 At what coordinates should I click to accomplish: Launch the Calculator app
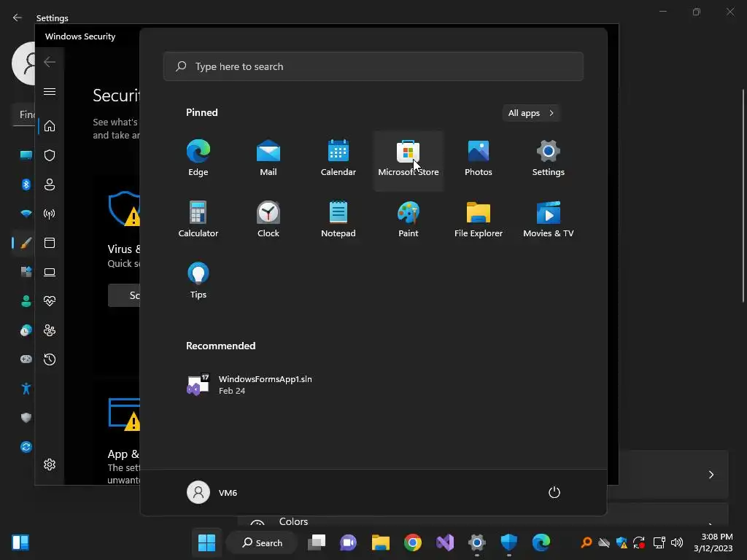coord(198,220)
